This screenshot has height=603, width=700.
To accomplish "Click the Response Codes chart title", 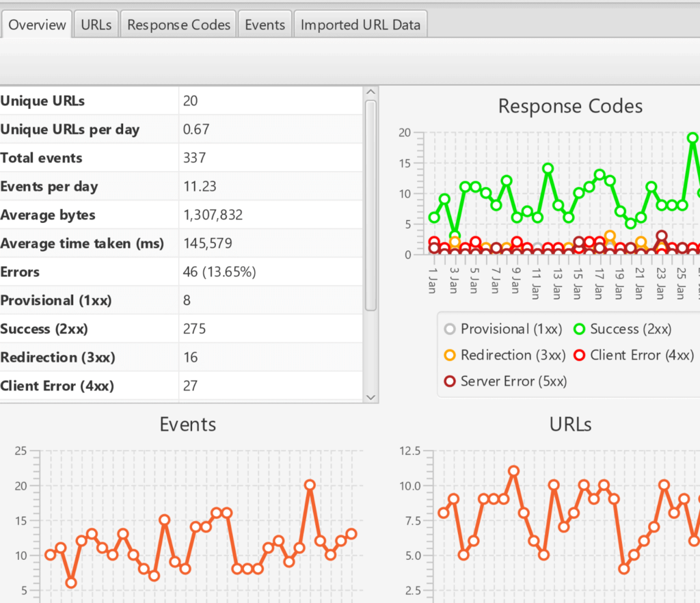I will 570,107.
